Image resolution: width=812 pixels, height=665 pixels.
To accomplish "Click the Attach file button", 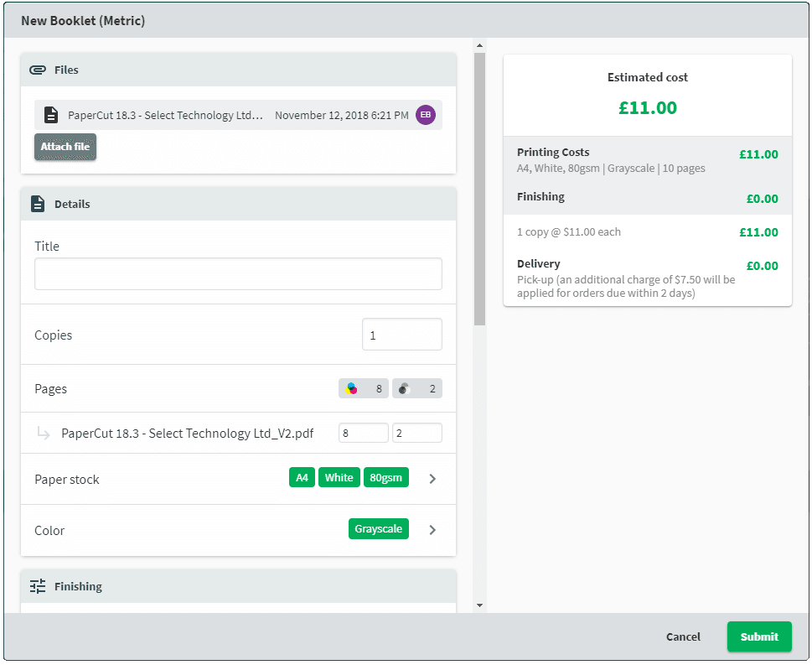I will coord(65,147).
